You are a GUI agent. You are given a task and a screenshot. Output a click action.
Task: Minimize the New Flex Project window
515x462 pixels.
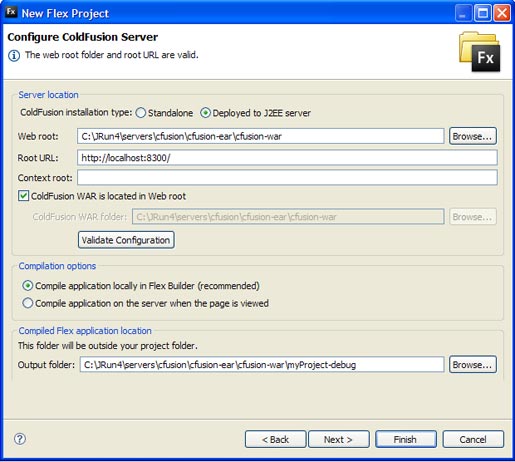pos(463,13)
